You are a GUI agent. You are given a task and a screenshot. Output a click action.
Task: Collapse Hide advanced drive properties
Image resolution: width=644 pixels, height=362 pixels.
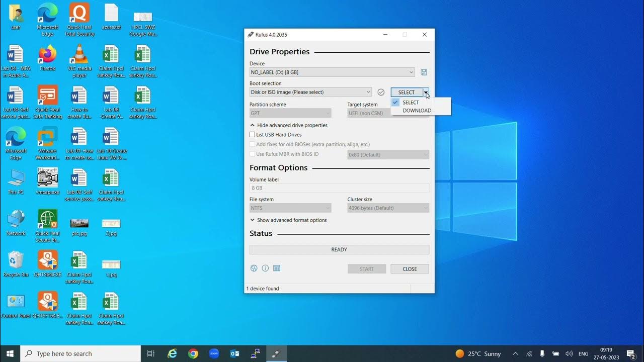(289, 125)
